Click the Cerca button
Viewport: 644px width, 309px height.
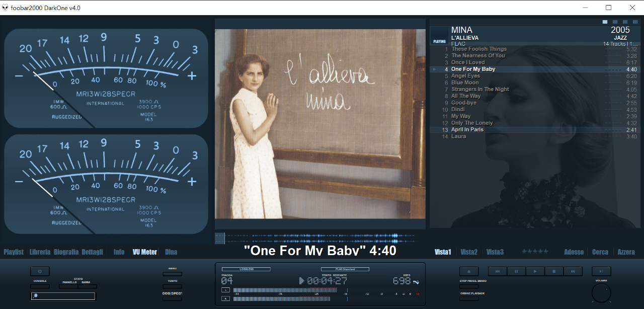[600, 252]
